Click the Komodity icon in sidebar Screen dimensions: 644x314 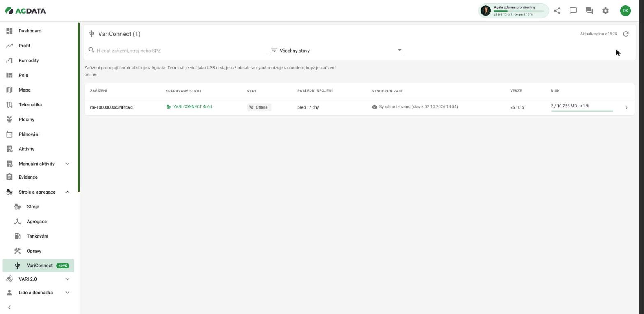click(x=9, y=60)
